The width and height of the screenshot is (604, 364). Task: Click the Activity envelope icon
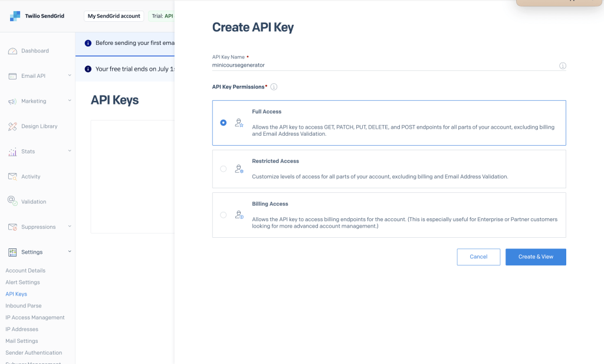[x=12, y=176]
